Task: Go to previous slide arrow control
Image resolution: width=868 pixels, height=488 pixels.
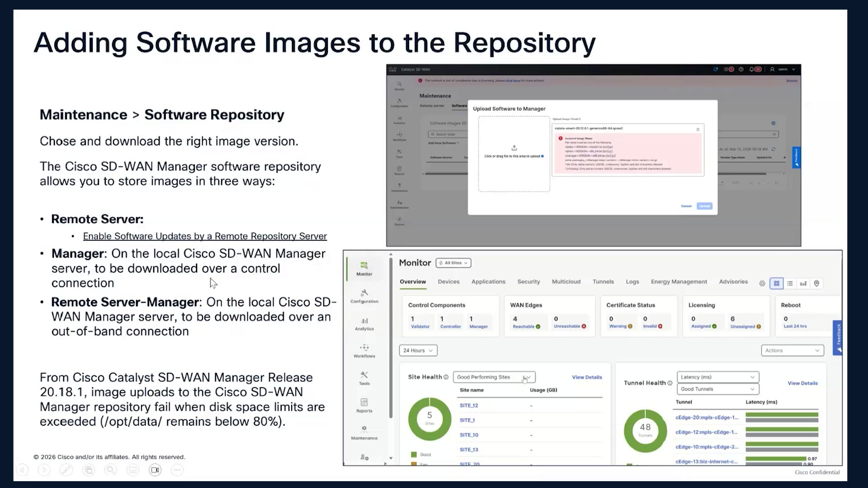Action: coord(22,470)
